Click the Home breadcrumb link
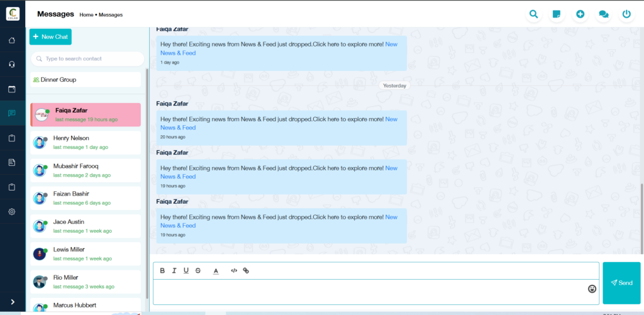 coord(86,15)
